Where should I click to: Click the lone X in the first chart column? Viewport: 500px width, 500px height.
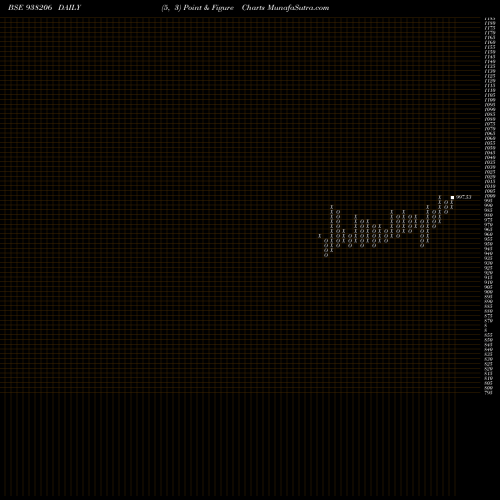320,236
